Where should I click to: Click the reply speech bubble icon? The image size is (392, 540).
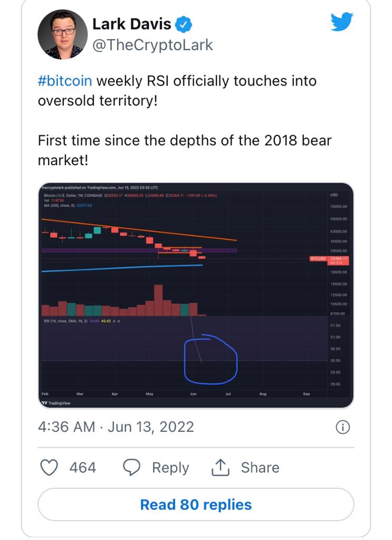click(131, 467)
